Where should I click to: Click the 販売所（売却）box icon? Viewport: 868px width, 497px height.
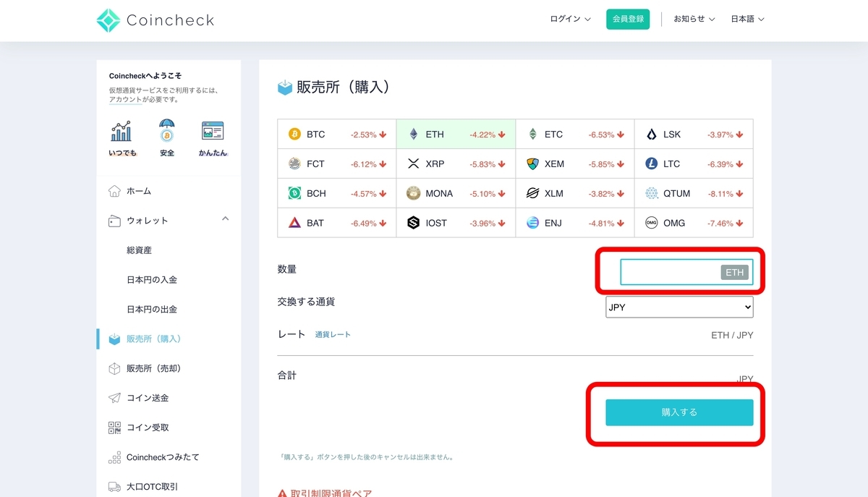coord(114,368)
